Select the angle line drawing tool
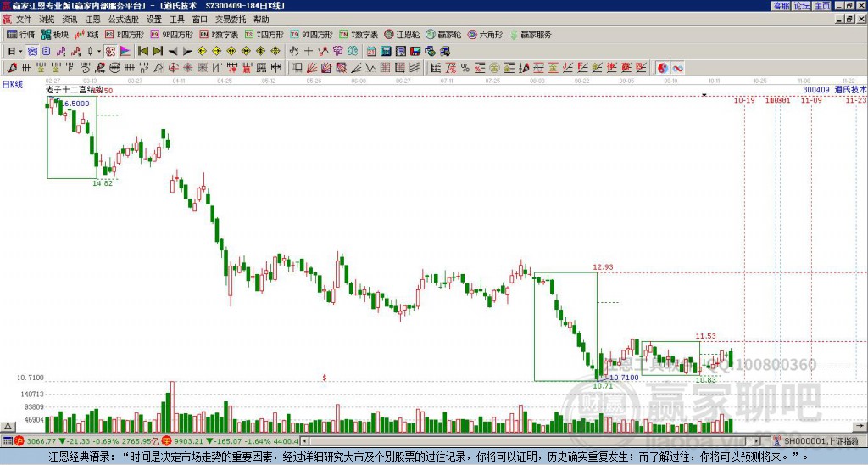The image size is (868, 465). click(355, 68)
